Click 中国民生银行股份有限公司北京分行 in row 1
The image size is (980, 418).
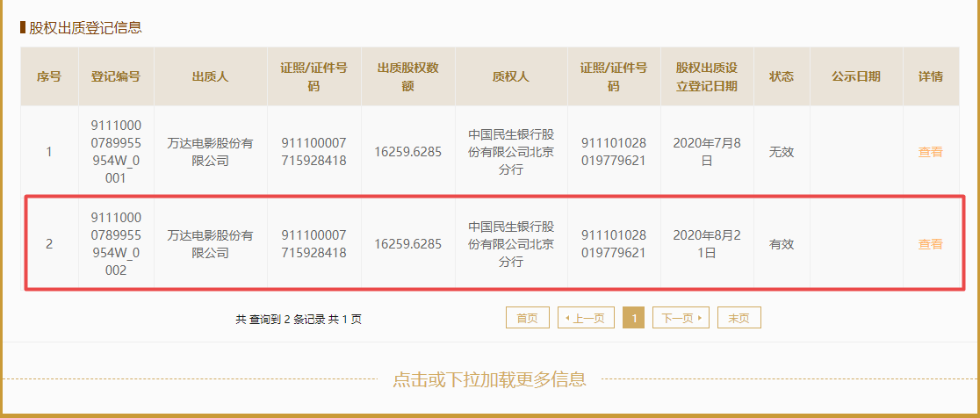[x=510, y=152]
